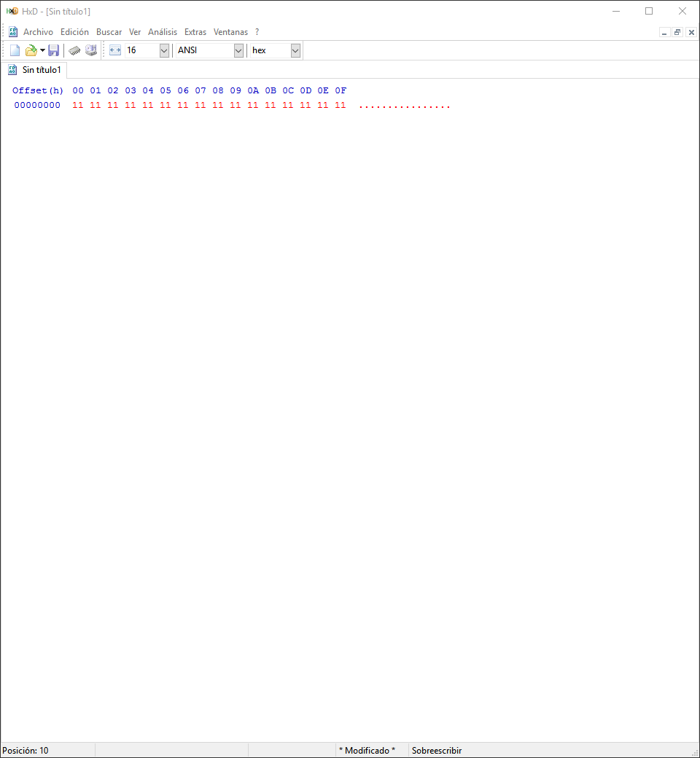Image resolution: width=700 pixels, height=758 pixels.
Task: Click the 0C column header
Action: [288, 90]
